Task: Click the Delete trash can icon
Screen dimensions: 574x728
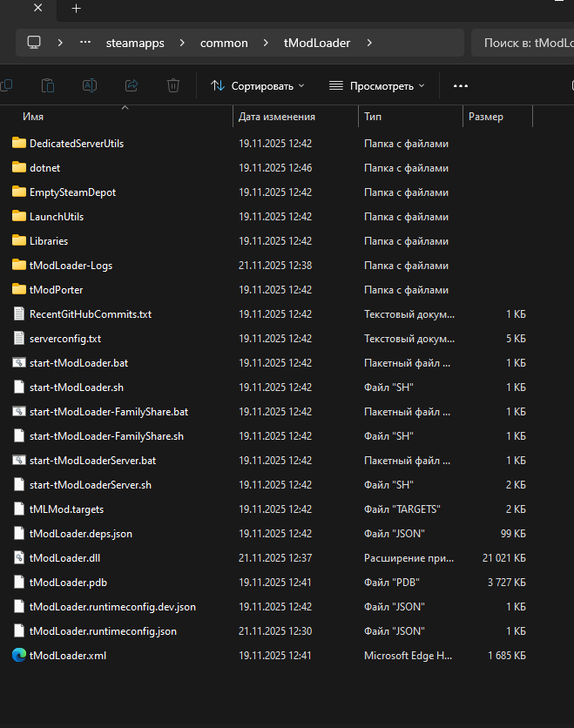Action: pos(173,85)
